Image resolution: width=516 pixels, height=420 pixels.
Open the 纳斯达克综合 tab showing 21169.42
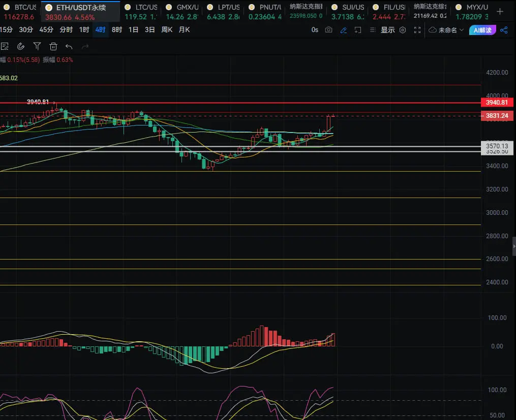coord(430,12)
